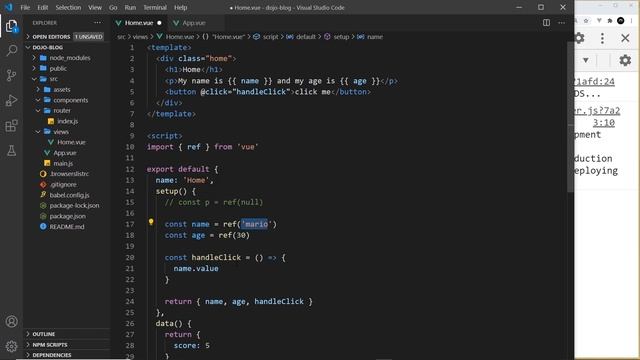This screenshot has width=640, height=360.
Task: Close the browser DevTools panel
Action: pyautogui.click(x=625, y=38)
